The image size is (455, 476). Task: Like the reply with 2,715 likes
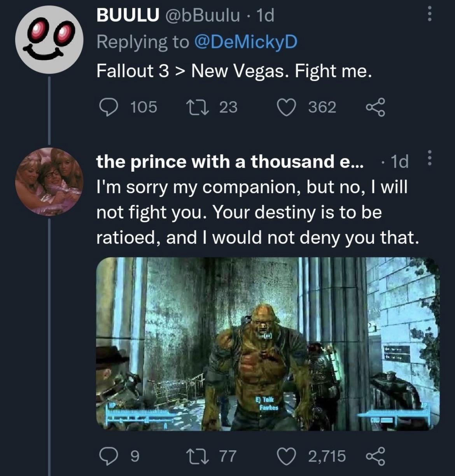coord(286,456)
